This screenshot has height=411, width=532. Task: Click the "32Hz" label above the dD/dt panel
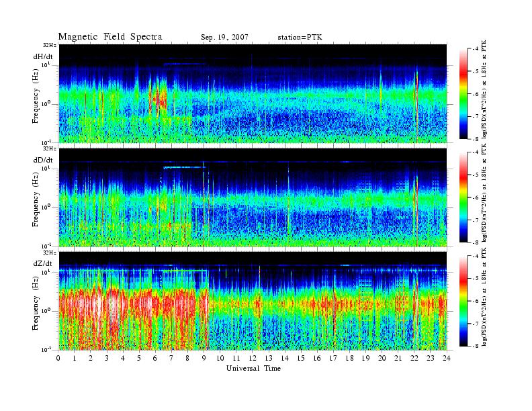pyautogui.click(x=50, y=148)
